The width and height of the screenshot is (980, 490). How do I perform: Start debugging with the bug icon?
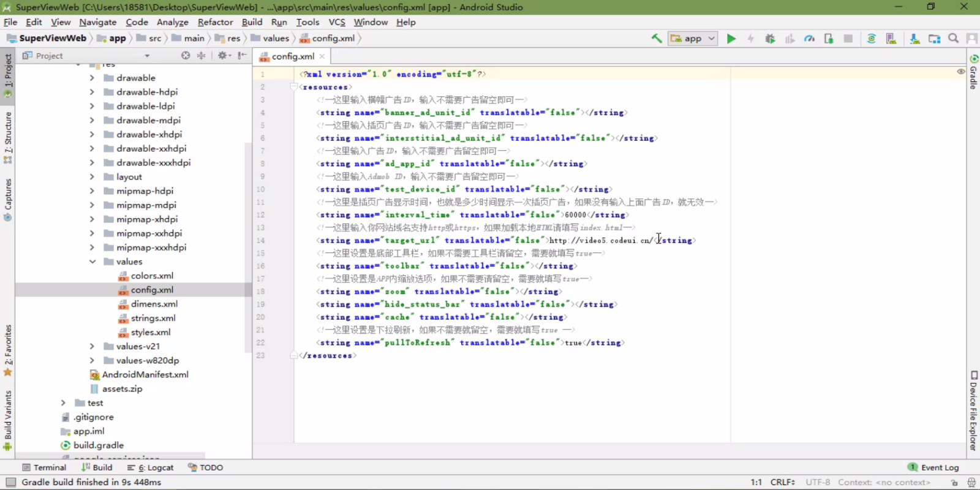[770, 39]
